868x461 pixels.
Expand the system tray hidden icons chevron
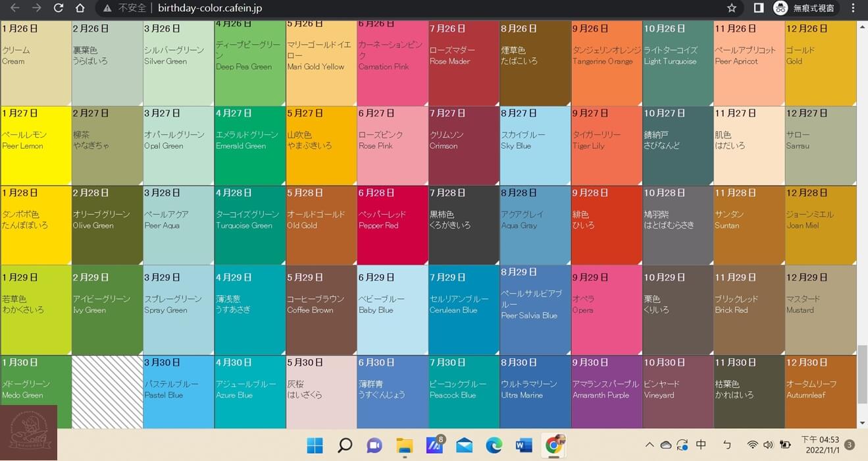click(x=649, y=445)
